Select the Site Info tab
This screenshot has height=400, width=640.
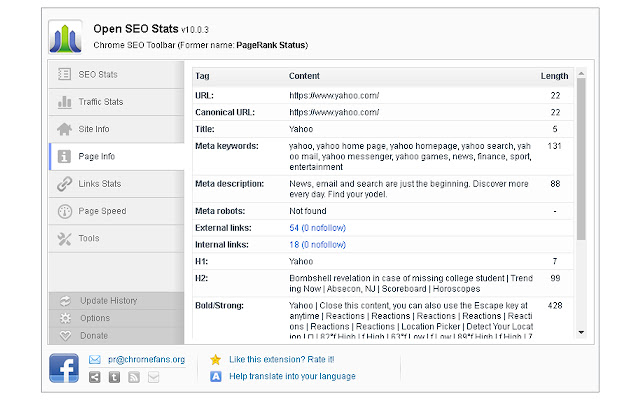click(93, 128)
